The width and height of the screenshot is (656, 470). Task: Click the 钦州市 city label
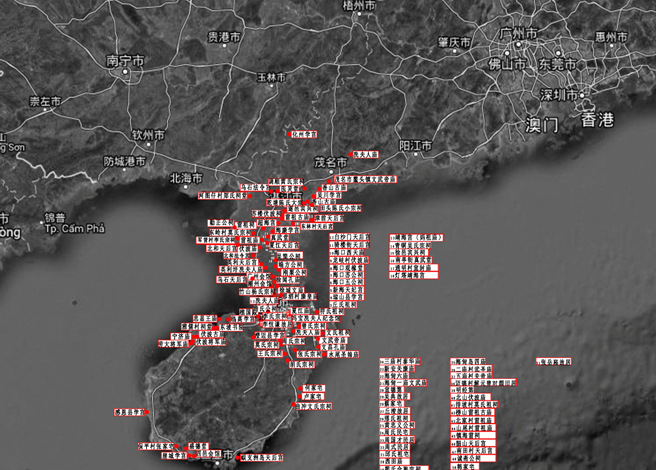click(x=150, y=135)
